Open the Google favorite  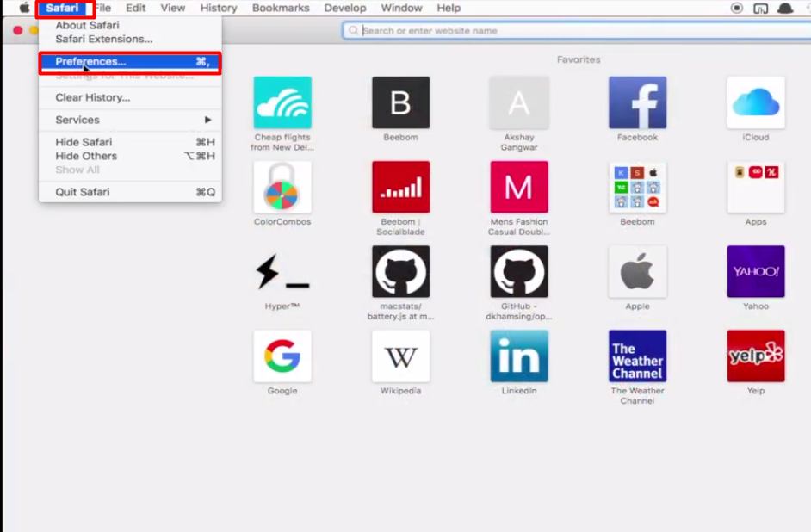point(282,356)
